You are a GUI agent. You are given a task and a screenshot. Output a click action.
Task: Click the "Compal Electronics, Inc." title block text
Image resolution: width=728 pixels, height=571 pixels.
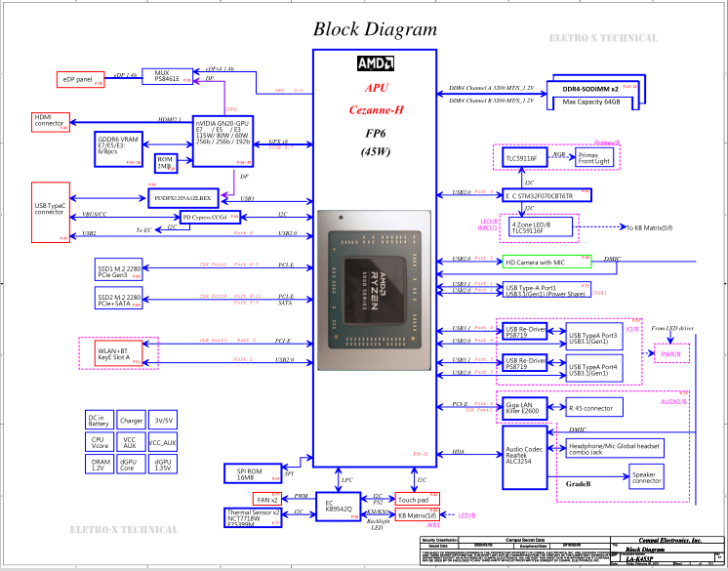[x=670, y=541]
